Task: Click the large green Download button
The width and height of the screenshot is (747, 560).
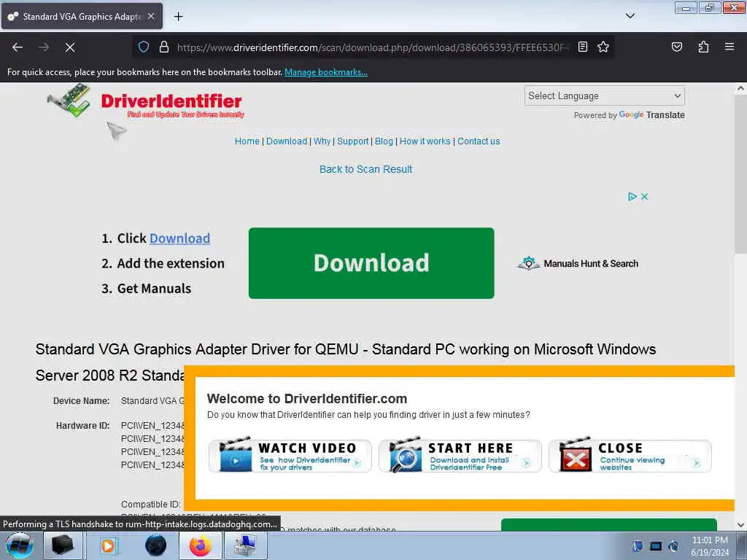Action: click(371, 263)
